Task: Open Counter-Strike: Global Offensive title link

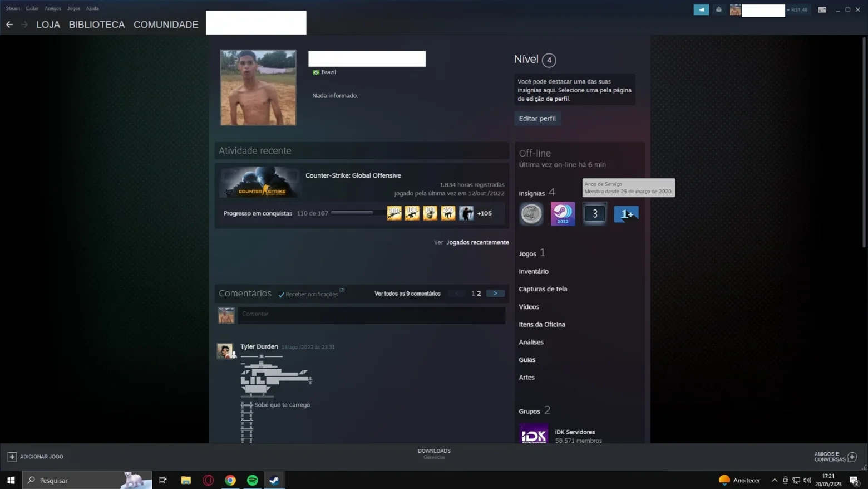Action: coord(353,175)
